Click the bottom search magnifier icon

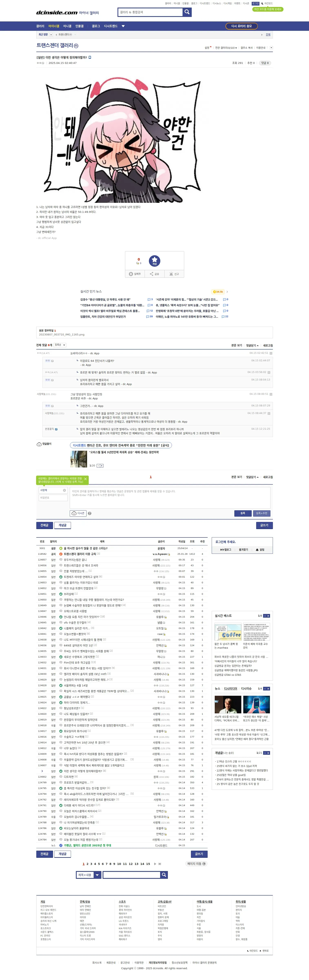point(164,875)
